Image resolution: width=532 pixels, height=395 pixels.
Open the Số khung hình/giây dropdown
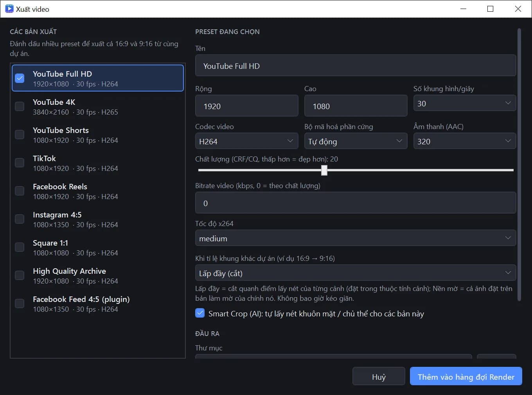465,103
